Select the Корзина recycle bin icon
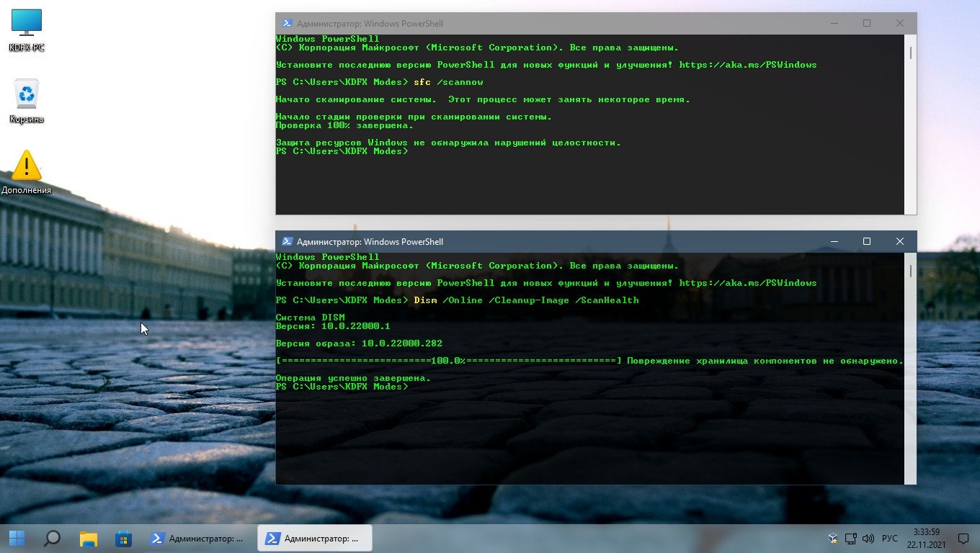This screenshot has width=980, height=553. click(27, 101)
